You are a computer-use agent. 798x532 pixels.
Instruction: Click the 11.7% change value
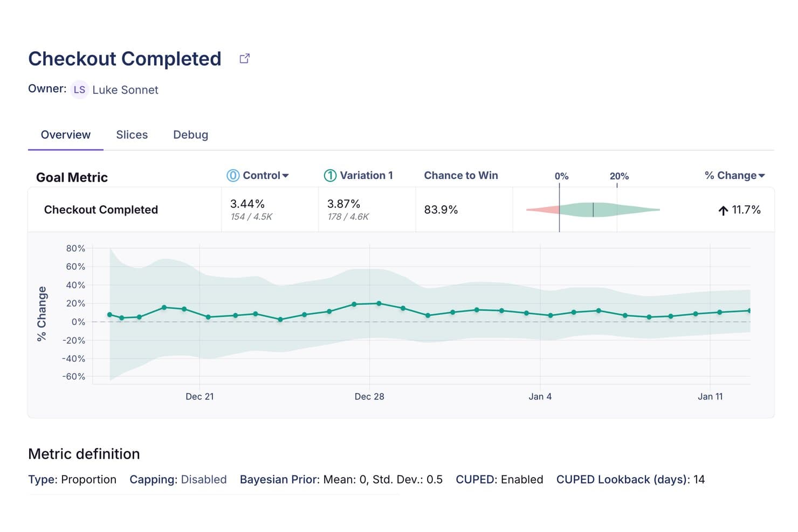tap(746, 210)
